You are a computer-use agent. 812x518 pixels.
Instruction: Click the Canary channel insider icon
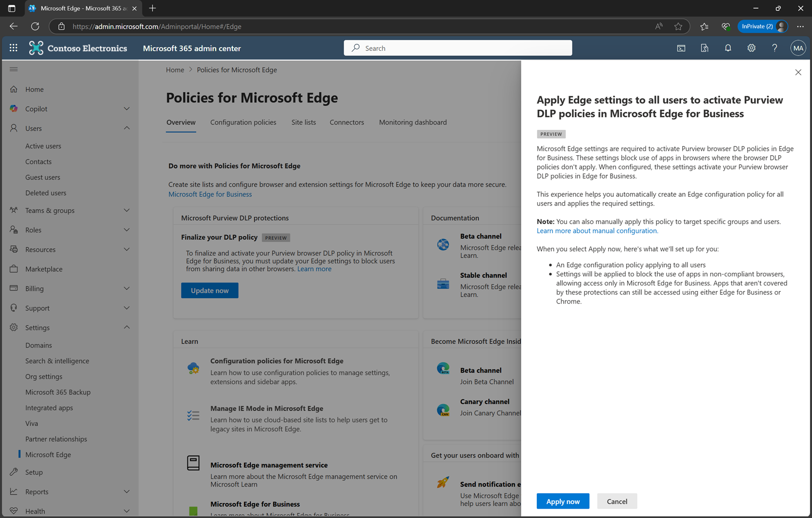(x=443, y=410)
